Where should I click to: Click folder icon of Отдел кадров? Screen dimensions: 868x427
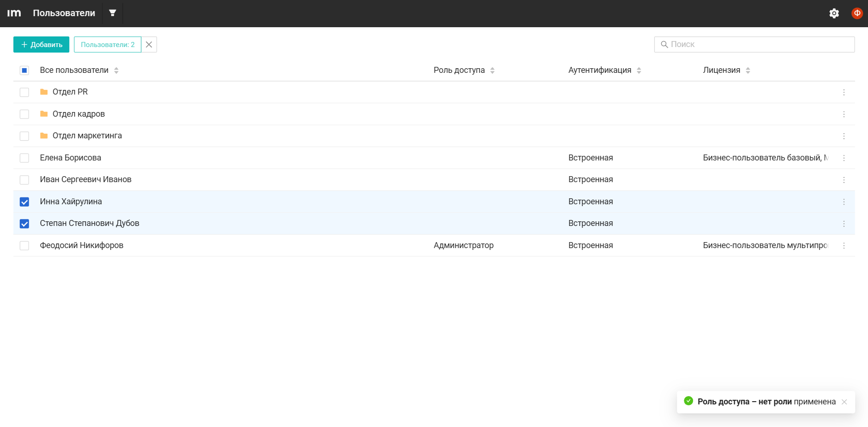44,114
